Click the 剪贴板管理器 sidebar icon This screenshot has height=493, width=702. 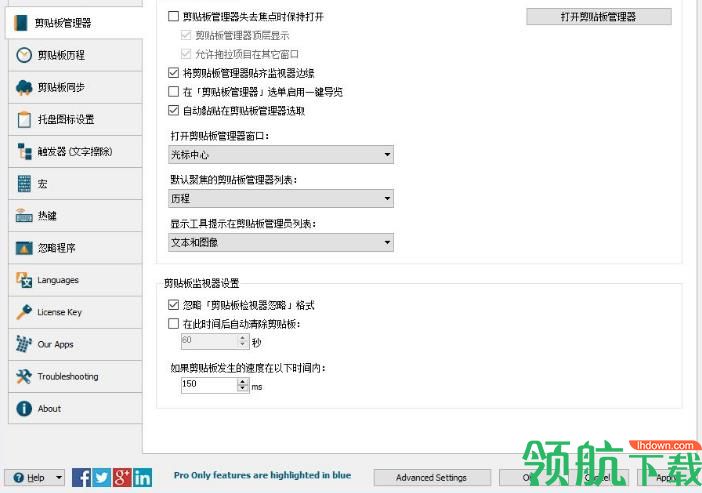pos(21,23)
